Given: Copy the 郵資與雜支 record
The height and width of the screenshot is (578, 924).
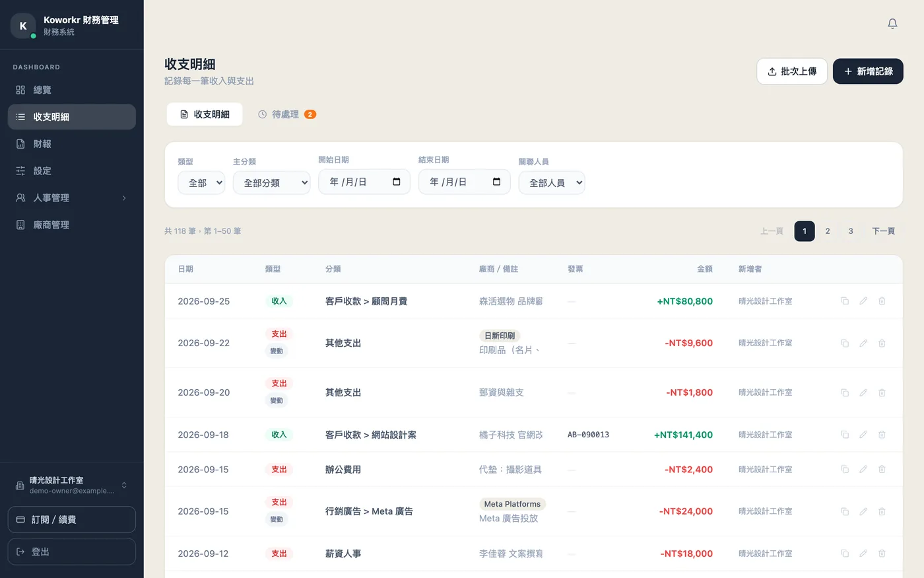Looking at the screenshot, I should coord(844,392).
